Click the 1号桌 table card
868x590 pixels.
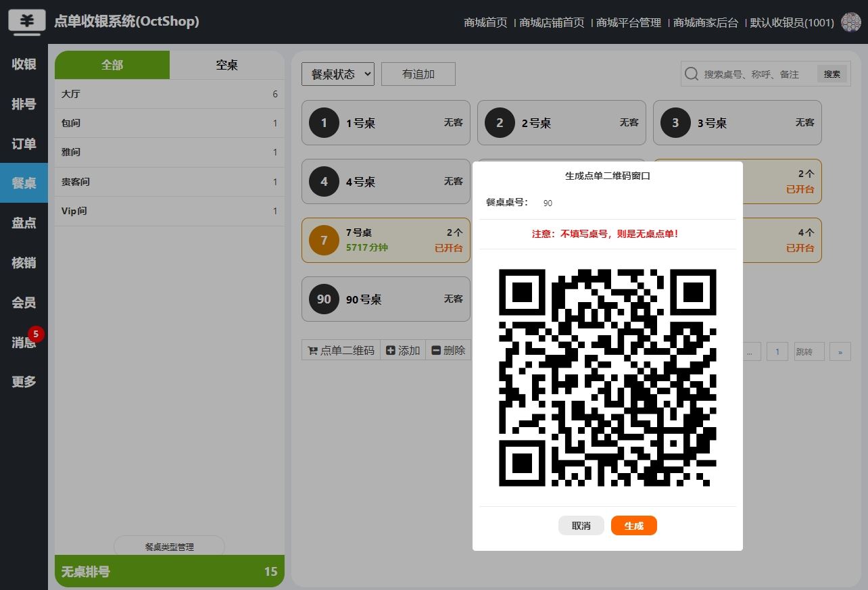pos(386,123)
